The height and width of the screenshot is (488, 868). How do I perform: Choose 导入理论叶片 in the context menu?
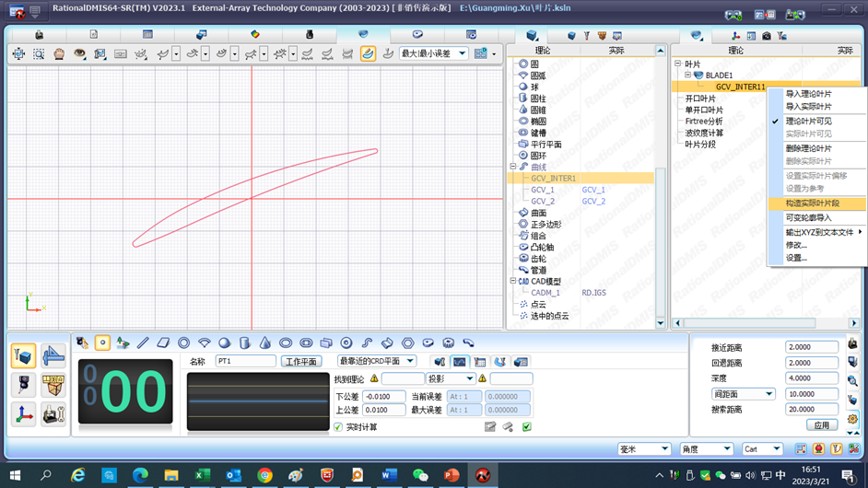tap(808, 94)
